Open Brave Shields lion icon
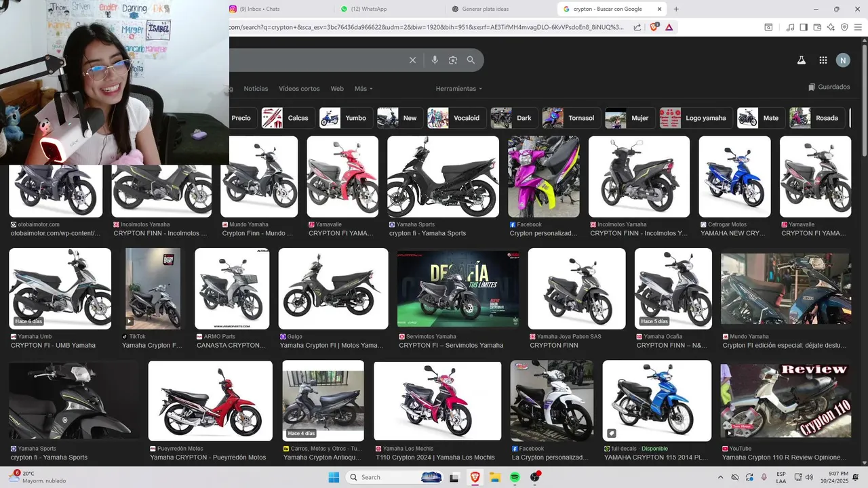Screen dimensions: 868x488 [654, 27]
